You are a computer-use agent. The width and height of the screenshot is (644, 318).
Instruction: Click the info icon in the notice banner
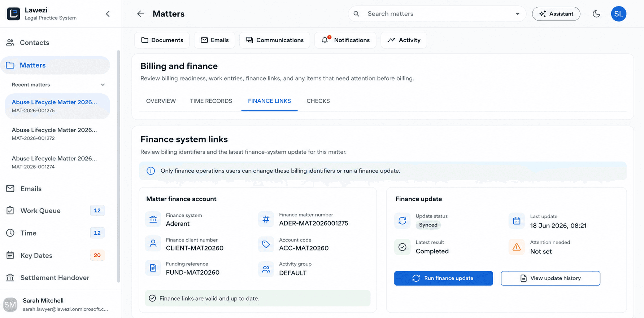(x=151, y=171)
